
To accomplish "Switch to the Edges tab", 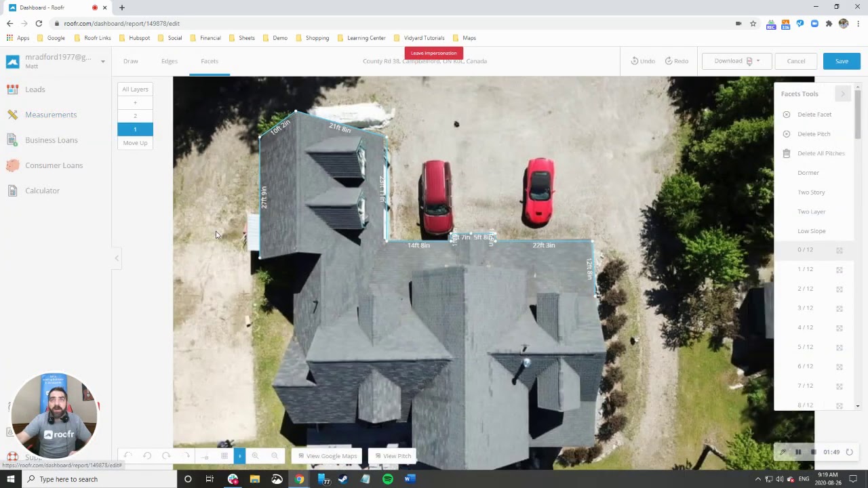I will pyautogui.click(x=170, y=61).
